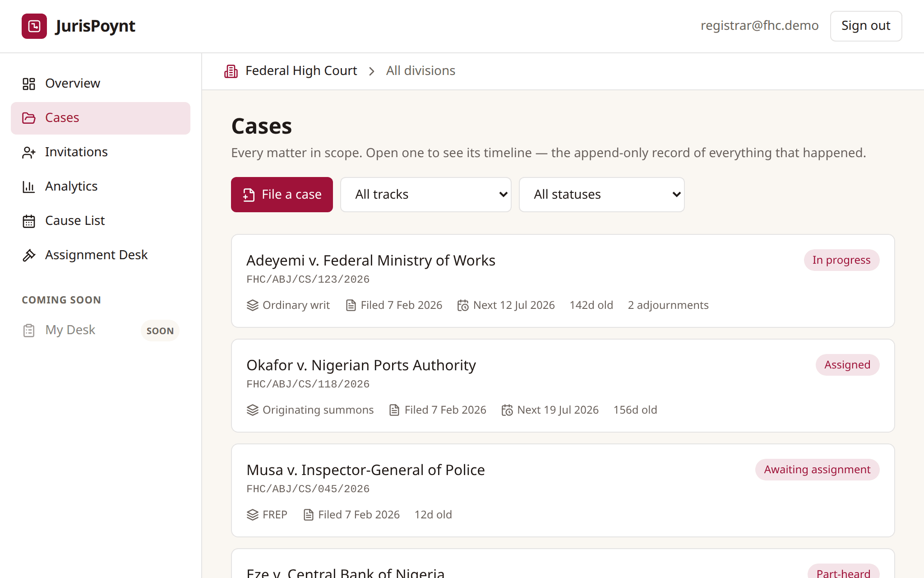The width and height of the screenshot is (924, 578).
Task: Click the Overview grid icon in sidebar
Action: point(29,84)
